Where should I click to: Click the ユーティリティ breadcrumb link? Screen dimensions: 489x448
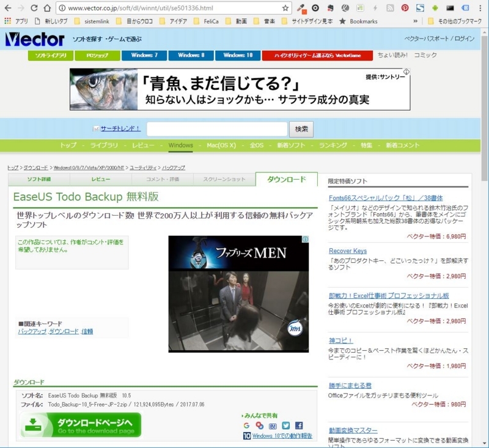143,167
